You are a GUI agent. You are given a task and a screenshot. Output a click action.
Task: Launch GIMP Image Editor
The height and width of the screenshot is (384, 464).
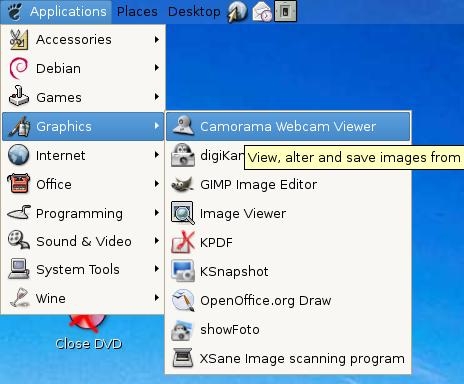258,184
